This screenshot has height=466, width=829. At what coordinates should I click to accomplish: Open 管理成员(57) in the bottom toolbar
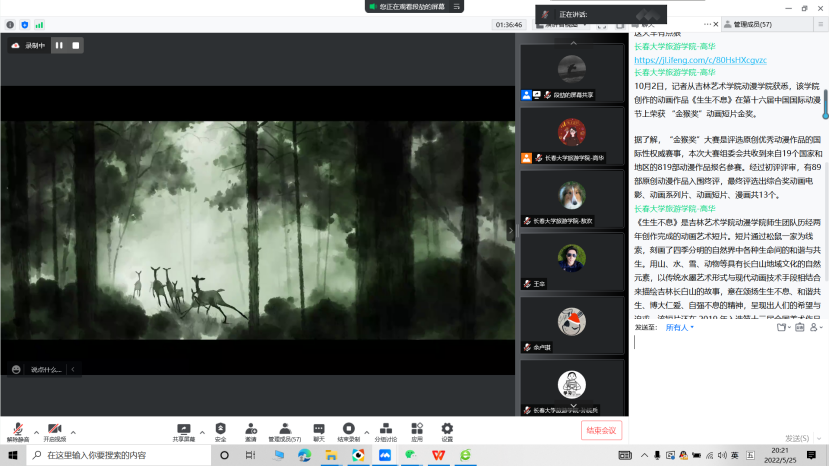click(284, 432)
